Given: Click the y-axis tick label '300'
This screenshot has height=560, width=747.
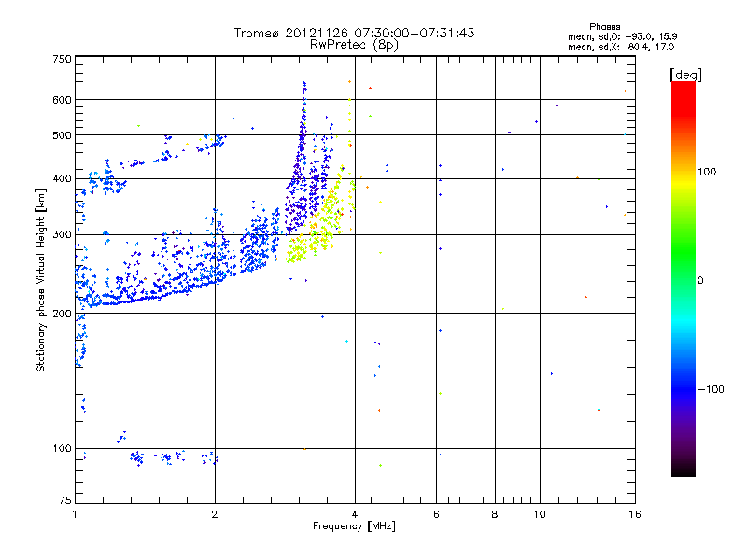Looking at the screenshot, I should [x=62, y=235].
